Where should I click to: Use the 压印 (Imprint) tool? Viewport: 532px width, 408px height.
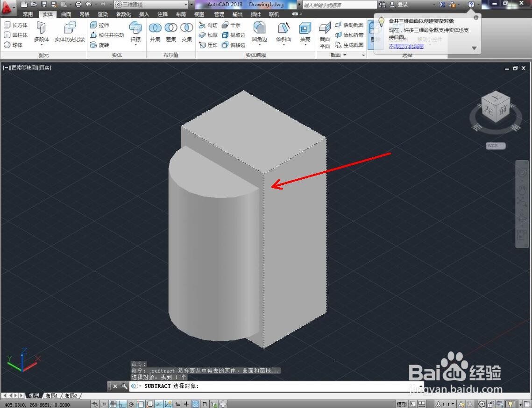[208, 45]
